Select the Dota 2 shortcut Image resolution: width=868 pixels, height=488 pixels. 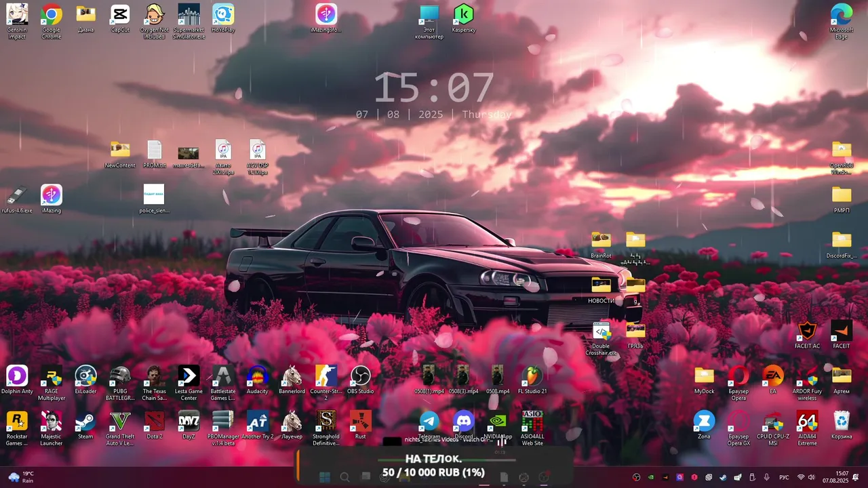coord(155,421)
